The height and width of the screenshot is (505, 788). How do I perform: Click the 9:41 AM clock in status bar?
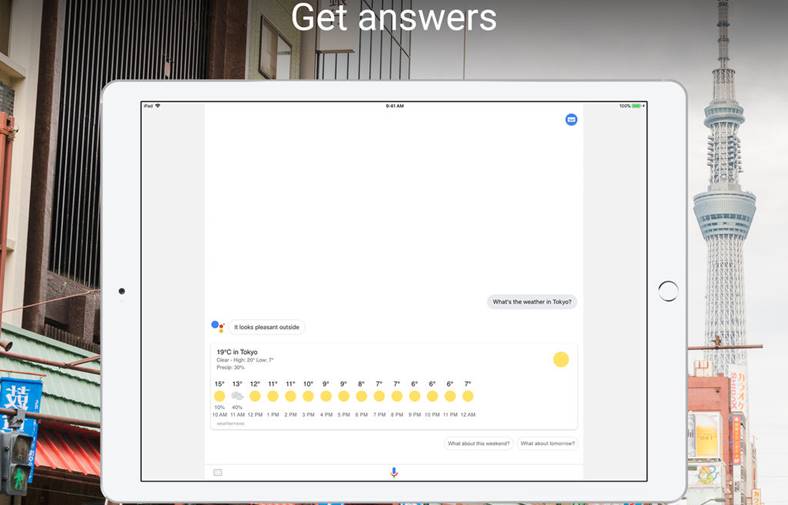coord(395,106)
